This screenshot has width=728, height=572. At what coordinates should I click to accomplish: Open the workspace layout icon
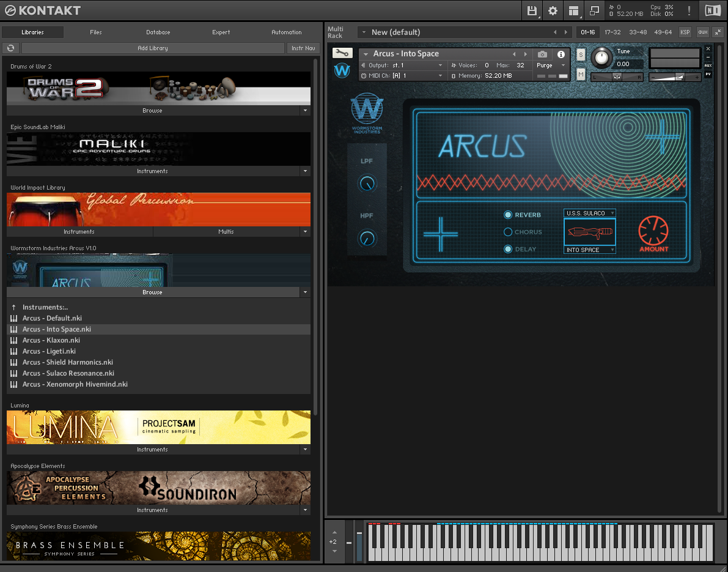click(573, 10)
